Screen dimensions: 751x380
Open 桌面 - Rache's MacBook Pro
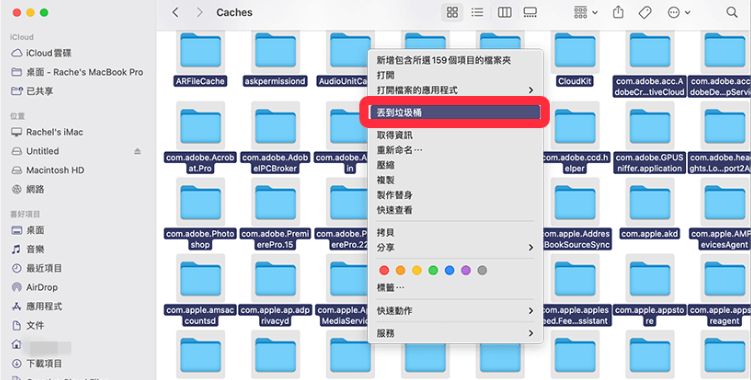click(77, 72)
